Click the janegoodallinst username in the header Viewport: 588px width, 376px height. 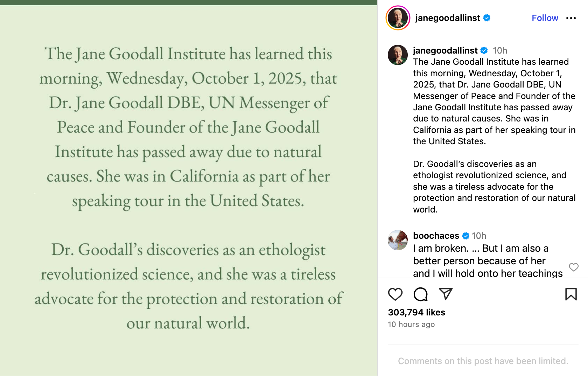click(x=448, y=18)
